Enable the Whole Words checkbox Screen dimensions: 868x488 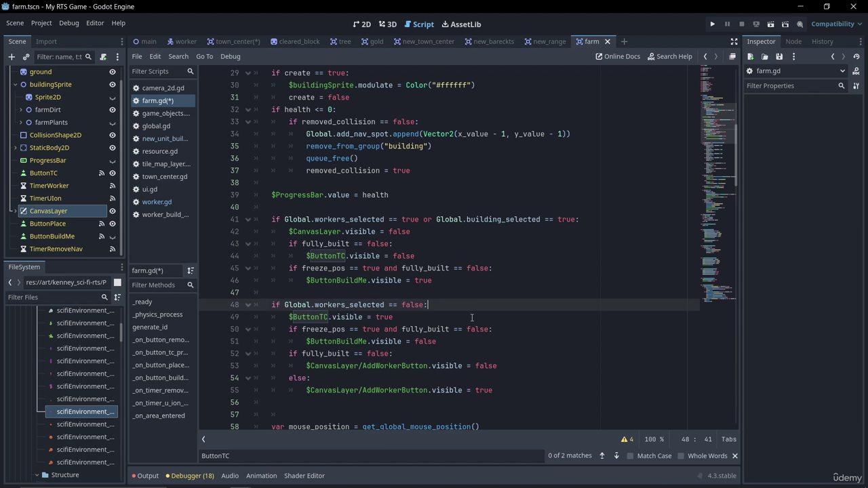click(681, 456)
